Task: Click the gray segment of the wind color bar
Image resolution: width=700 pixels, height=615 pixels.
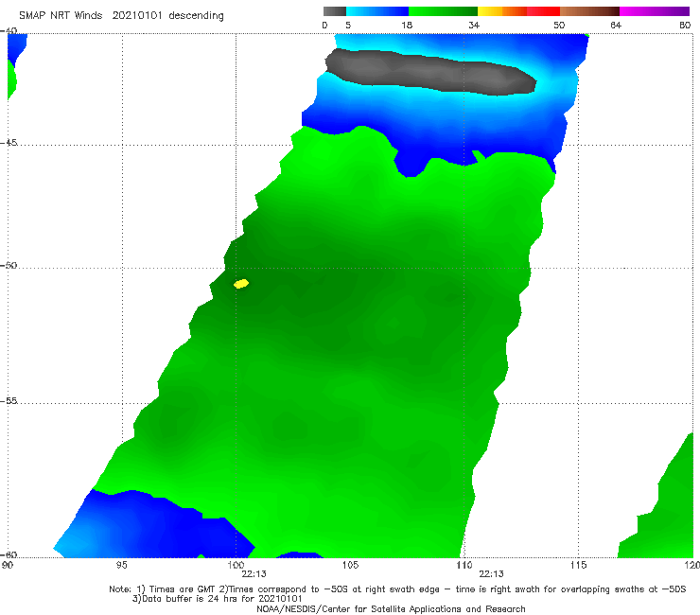Action: tap(335, 11)
